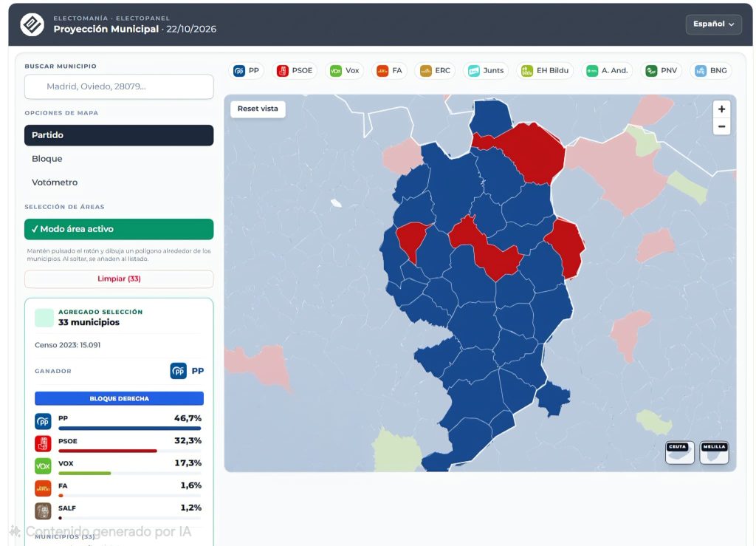Viewport: 756px width, 546px height.
Task: Filter by Vox party chip
Action: click(345, 71)
